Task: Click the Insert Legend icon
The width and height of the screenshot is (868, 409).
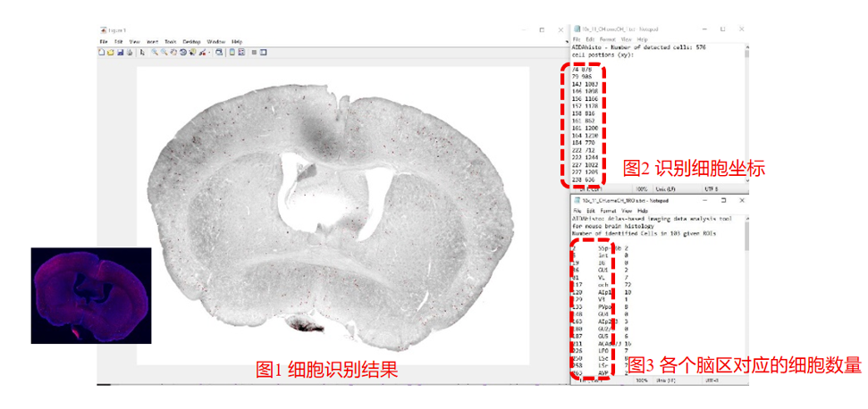Action: coord(241,53)
